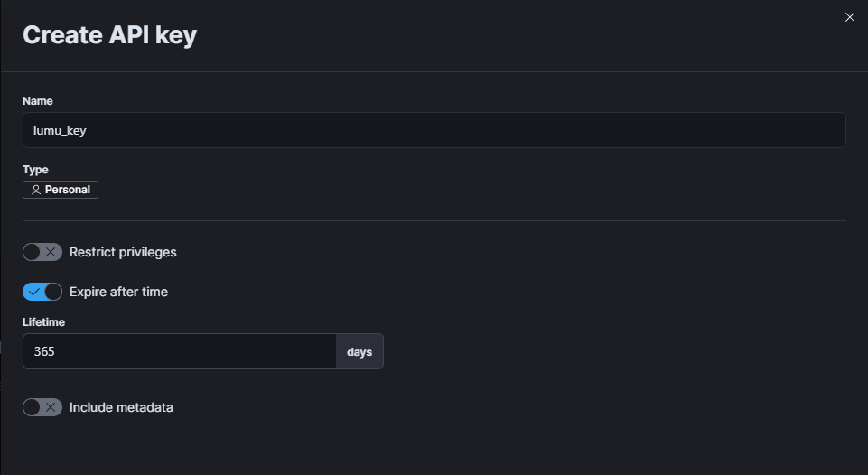The width and height of the screenshot is (868, 475).
Task: Enable the Restrict privileges toggle
Action: 42,252
